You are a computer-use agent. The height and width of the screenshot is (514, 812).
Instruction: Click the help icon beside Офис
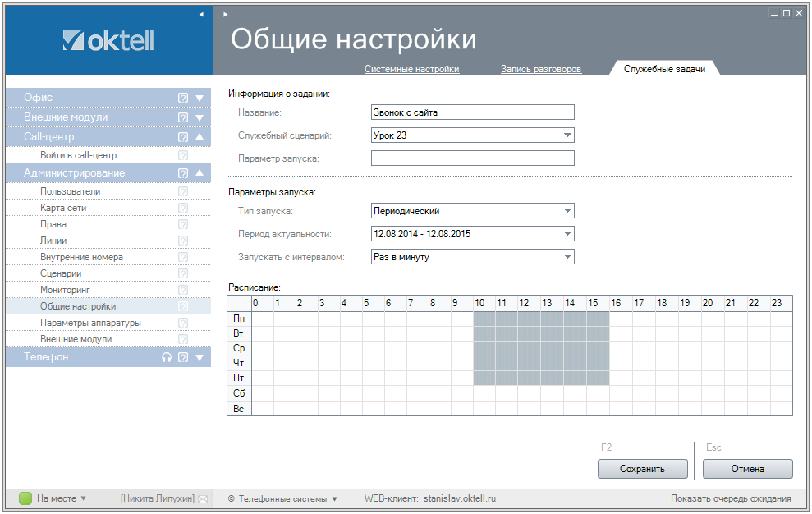pos(183,98)
